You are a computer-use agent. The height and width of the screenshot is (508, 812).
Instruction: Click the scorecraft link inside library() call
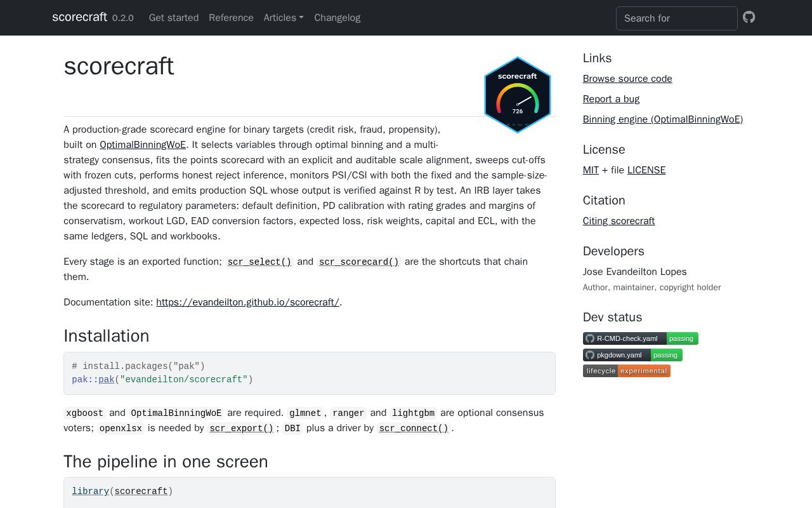click(141, 491)
